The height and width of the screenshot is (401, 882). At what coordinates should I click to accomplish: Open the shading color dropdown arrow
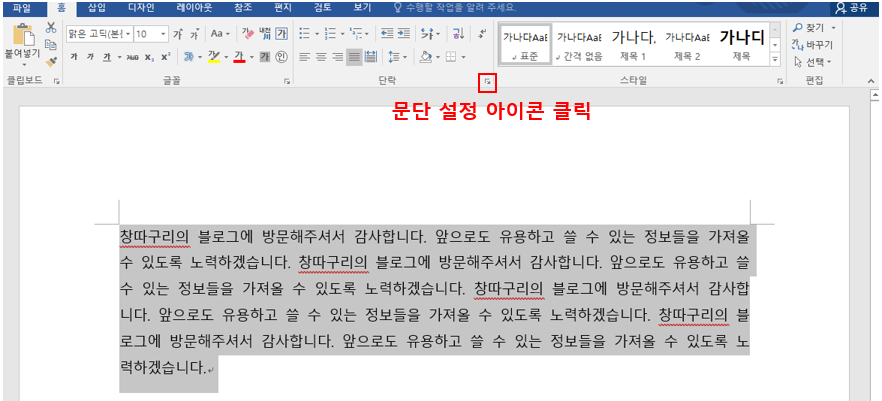click(438, 57)
